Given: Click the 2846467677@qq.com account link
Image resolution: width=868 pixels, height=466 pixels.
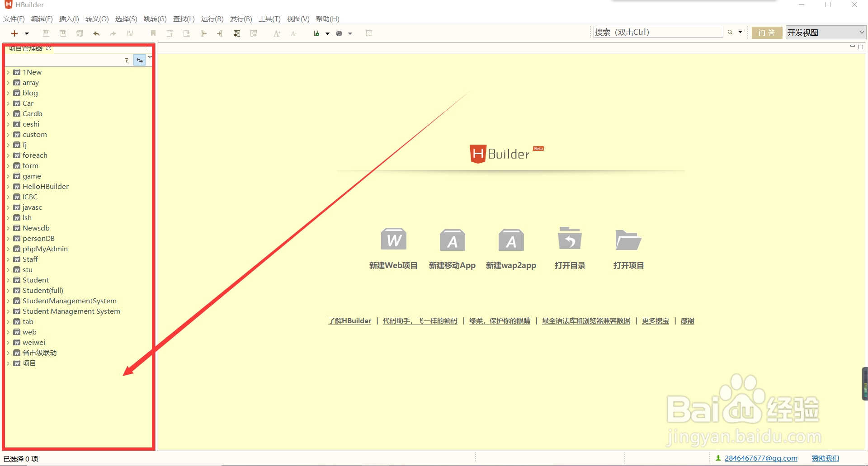Looking at the screenshot, I should [x=761, y=458].
